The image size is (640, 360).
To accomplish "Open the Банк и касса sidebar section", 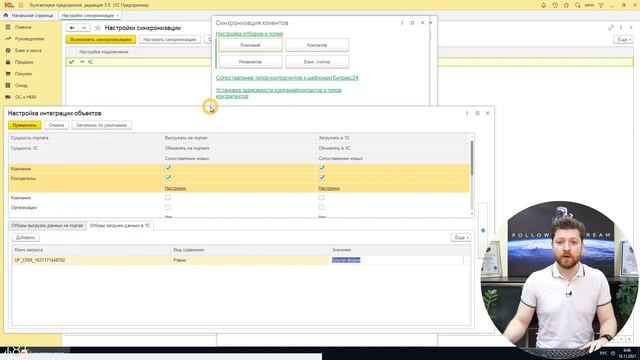I will (x=28, y=51).
